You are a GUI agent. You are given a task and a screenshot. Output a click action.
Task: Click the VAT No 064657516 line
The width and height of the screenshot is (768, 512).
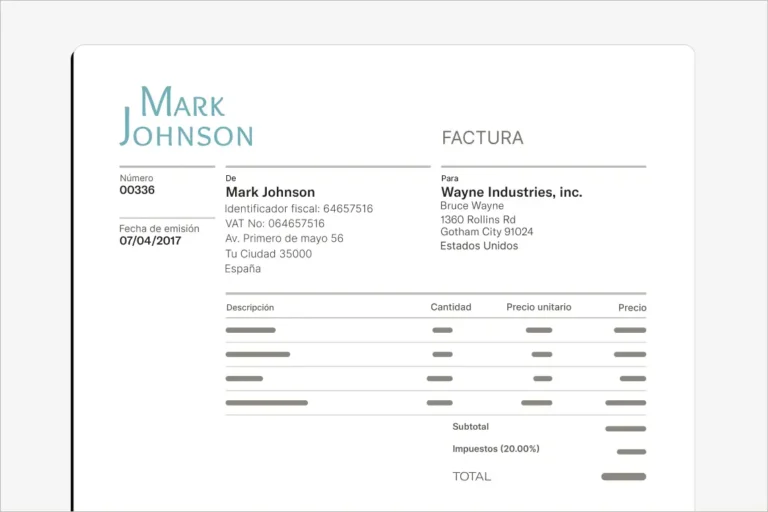(275, 224)
